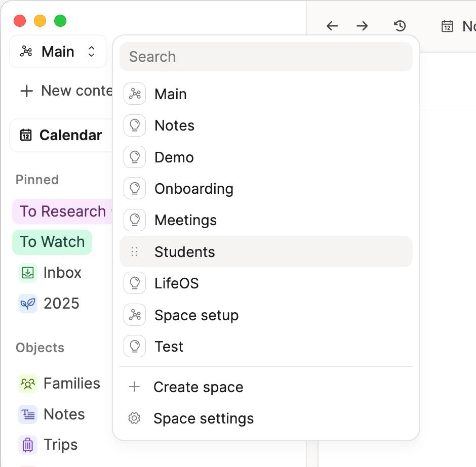The height and width of the screenshot is (467, 476).
Task: Open the version history clock icon
Action: coord(400,26)
